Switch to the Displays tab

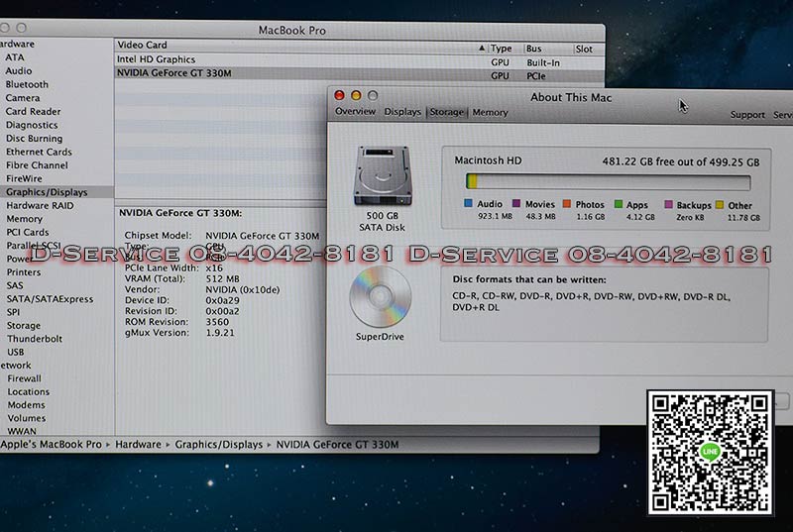point(402,112)
